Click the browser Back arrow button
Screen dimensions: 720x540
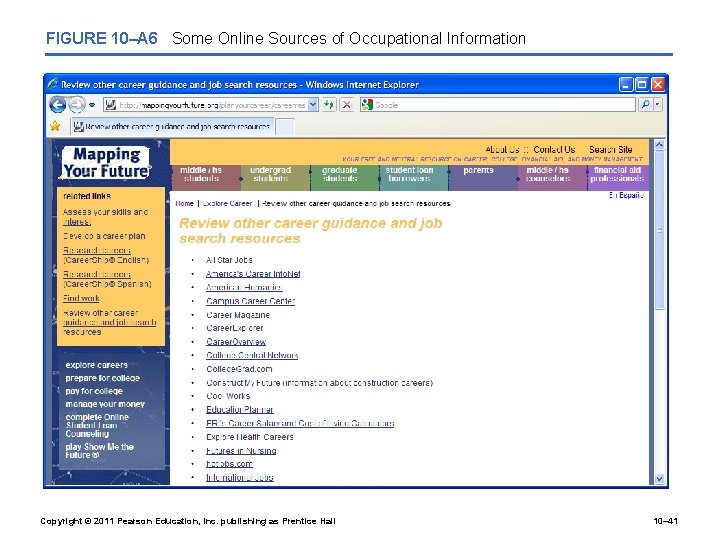pos(58,105)
